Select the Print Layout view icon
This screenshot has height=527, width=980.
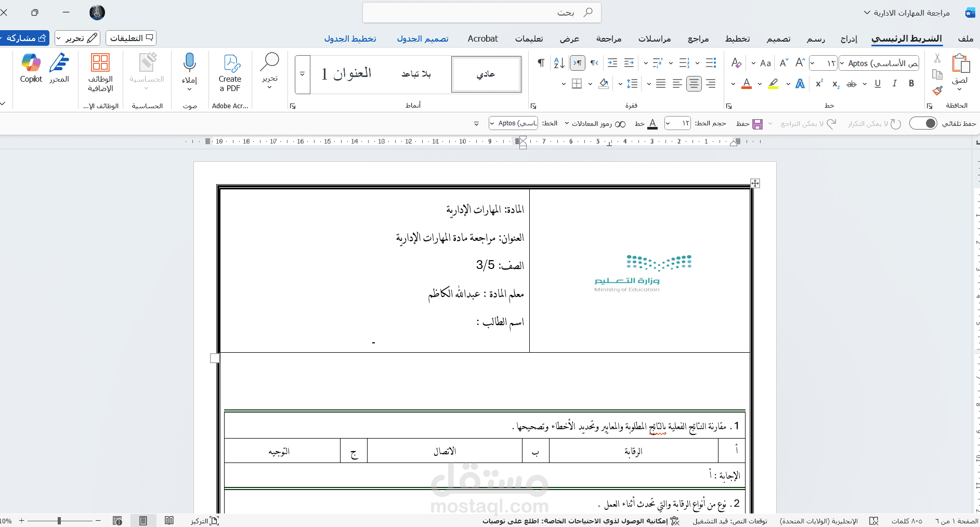click(143, 521)
